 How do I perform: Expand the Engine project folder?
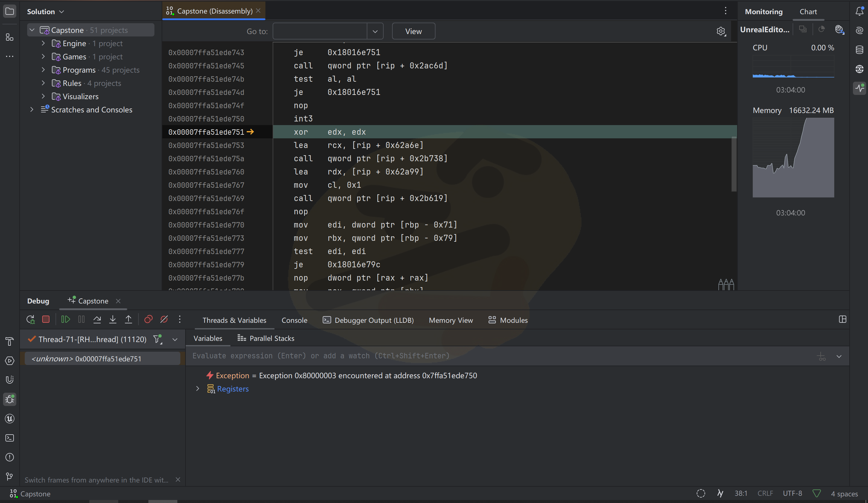point(43,43)
